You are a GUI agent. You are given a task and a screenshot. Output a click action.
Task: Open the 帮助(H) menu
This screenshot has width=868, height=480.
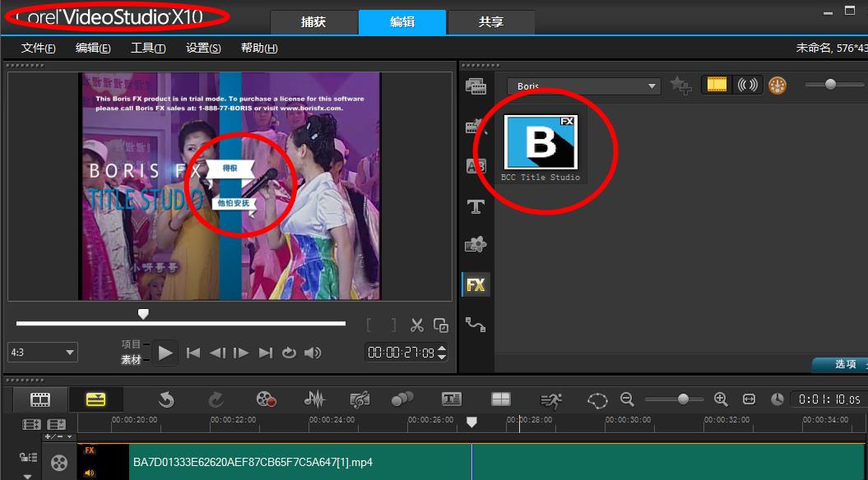[259, 48]
